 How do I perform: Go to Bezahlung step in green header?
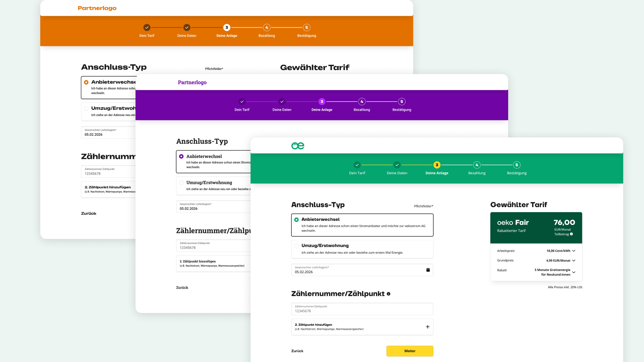coord(477,165)
